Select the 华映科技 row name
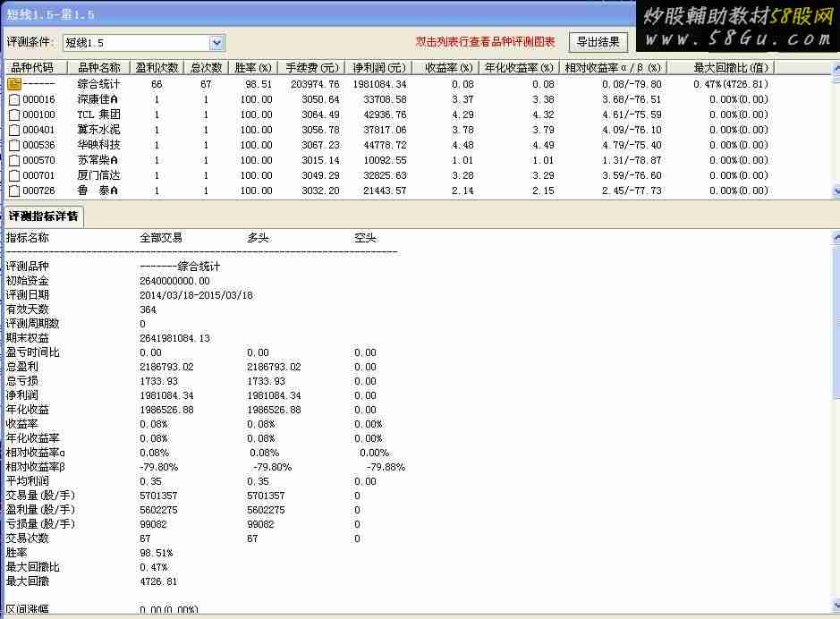 (98, 145)
